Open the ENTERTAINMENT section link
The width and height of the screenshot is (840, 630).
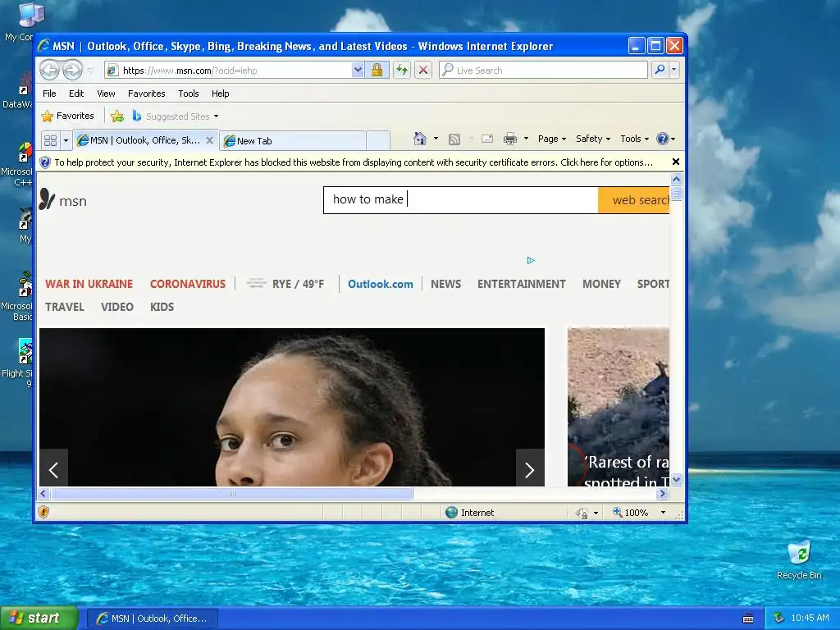(521, 284)
